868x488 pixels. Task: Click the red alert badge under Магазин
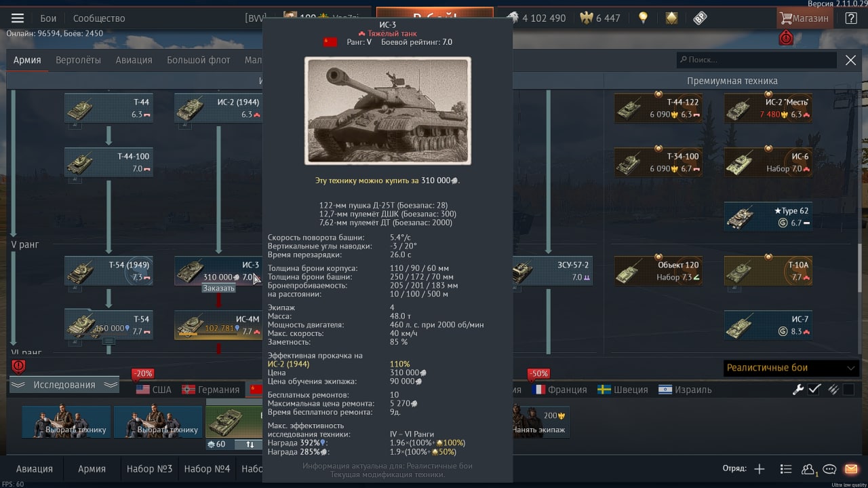786,38
